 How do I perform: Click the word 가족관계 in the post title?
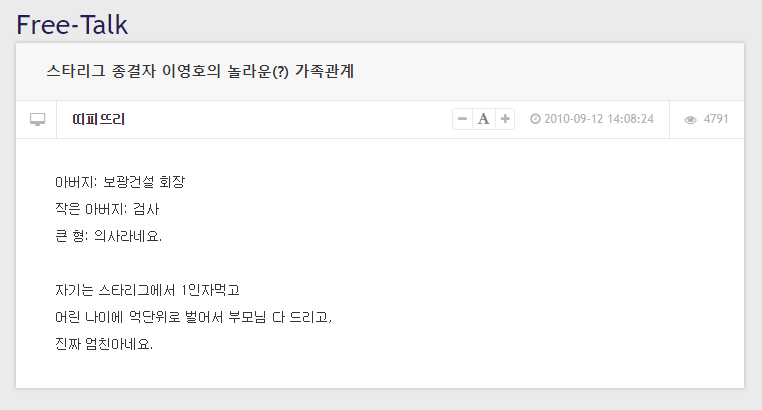(325, 71)
